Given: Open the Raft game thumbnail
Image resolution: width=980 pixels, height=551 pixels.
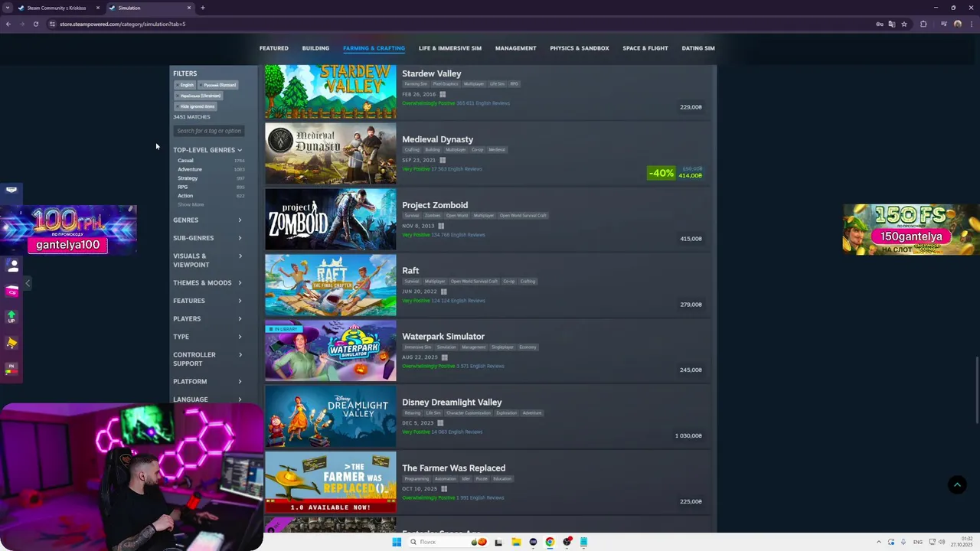Looking at the screenshot, I should (331, 285).
